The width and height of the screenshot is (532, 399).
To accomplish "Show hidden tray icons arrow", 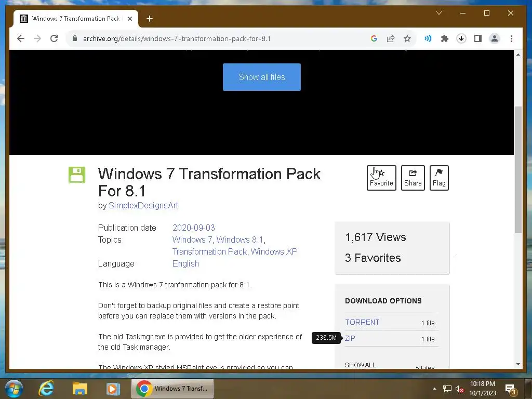I will 434,389.
